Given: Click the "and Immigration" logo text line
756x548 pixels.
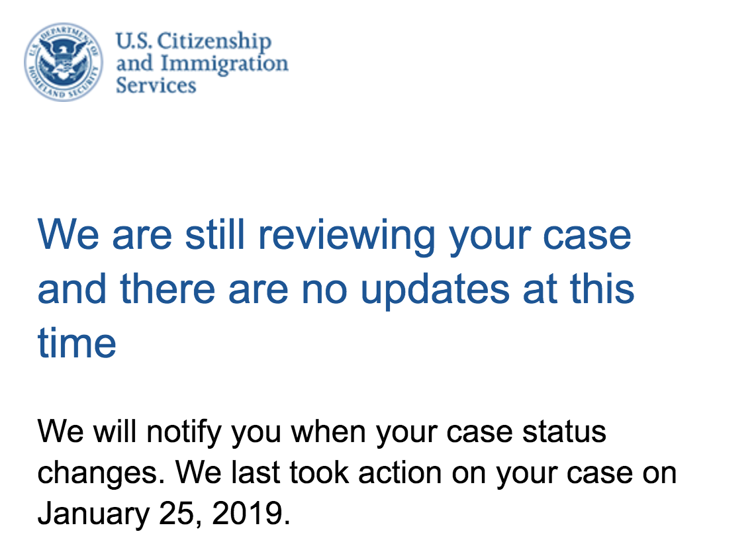Looking at the screenshot, I should (202, 64).
